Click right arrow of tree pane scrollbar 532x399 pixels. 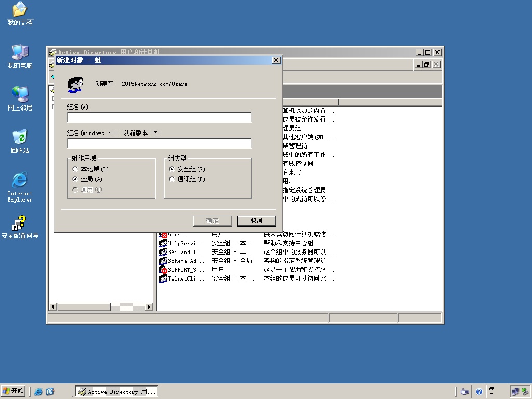pyautogui.click(x=149, y=307)
